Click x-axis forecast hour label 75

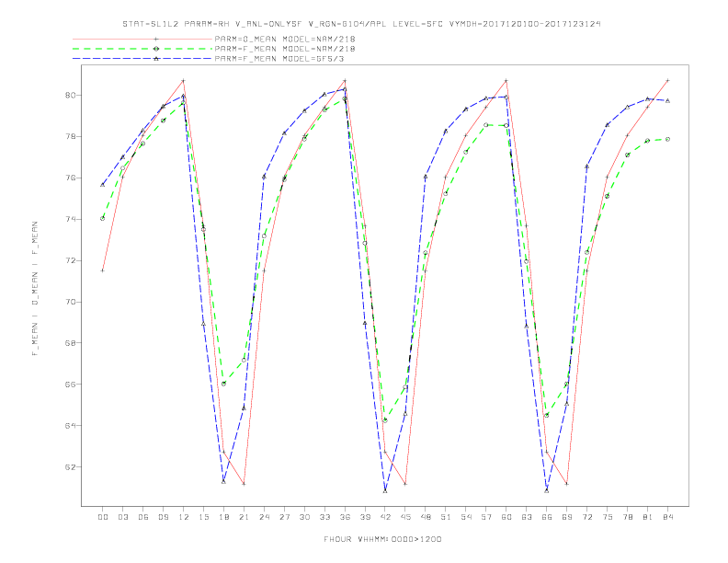coord(608,517)
